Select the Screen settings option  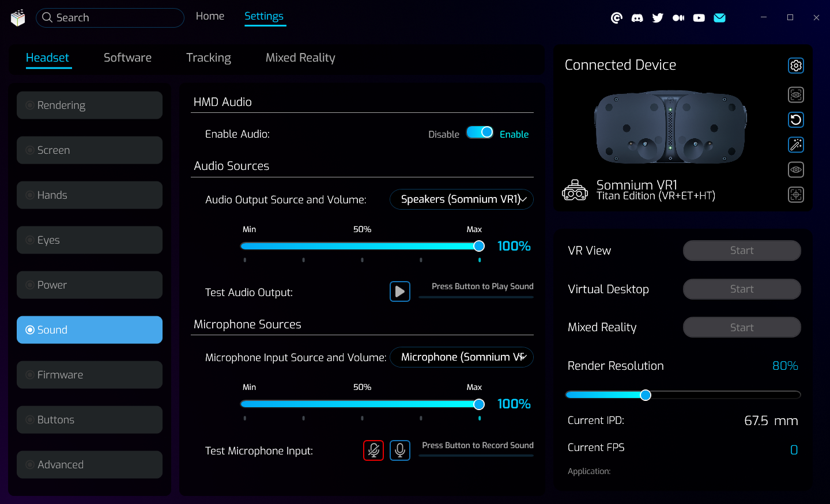(x=89, y=150)
